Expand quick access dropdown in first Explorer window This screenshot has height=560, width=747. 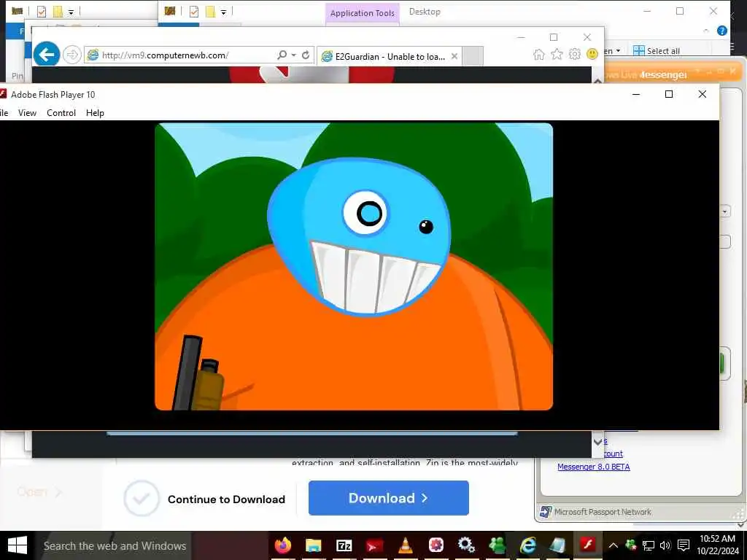[71, 12]
